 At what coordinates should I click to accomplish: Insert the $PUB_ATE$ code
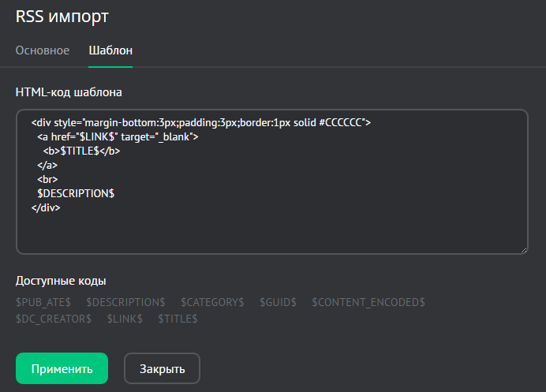tap(43, 302)
